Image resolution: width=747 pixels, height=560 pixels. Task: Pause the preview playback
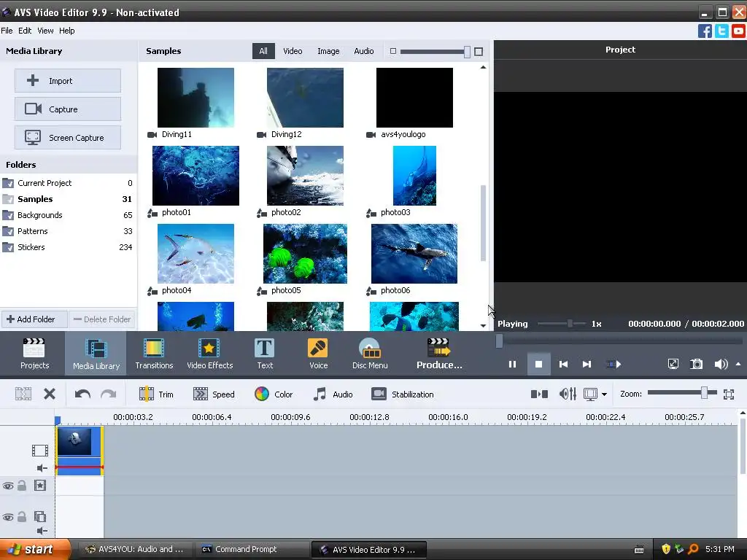(512, 365)
